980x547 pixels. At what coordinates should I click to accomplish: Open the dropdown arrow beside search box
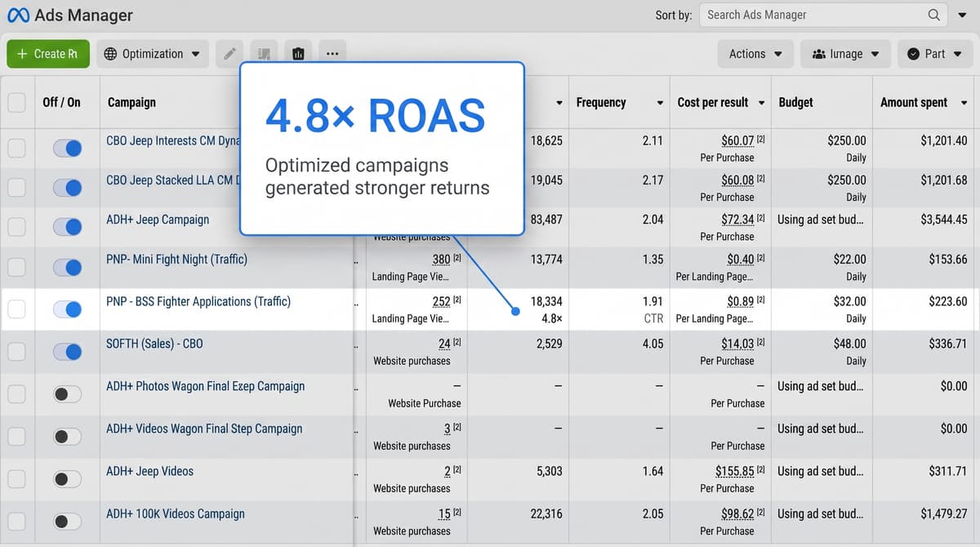[961, 16]
